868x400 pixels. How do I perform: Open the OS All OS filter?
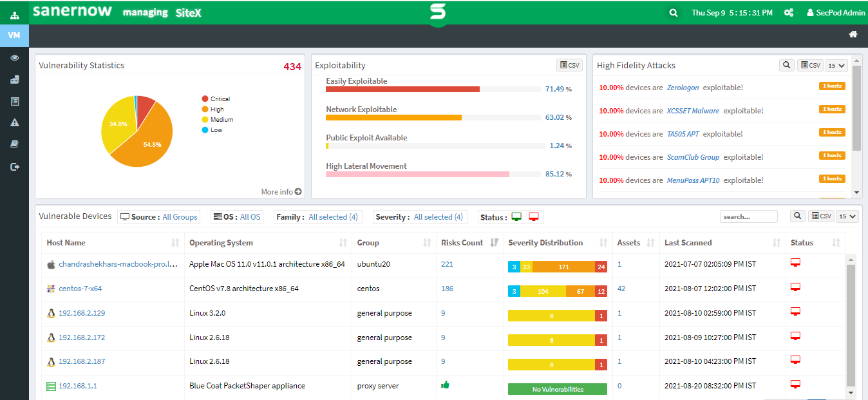pos(237,217)
